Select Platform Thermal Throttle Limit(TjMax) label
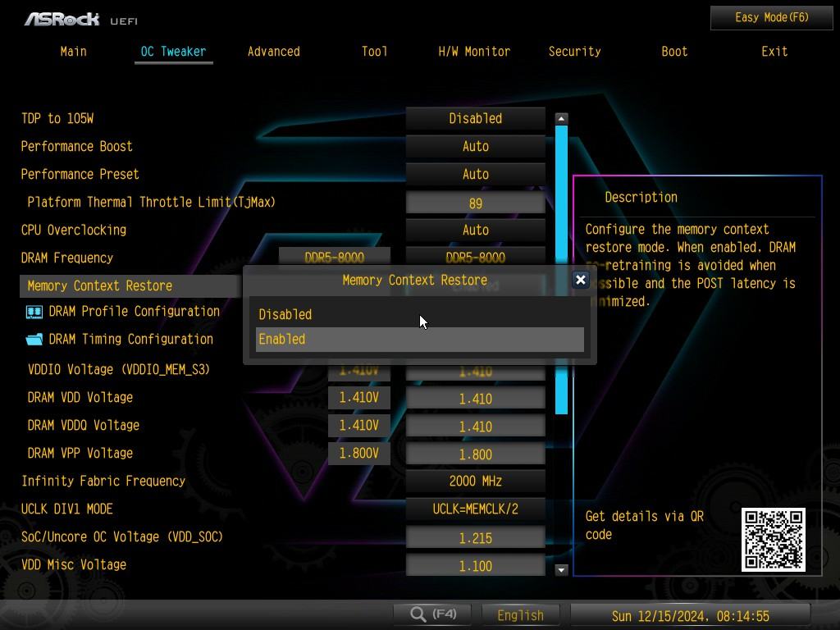The height and width of the screenshot is (630, 840). click(x=151, y=202)
